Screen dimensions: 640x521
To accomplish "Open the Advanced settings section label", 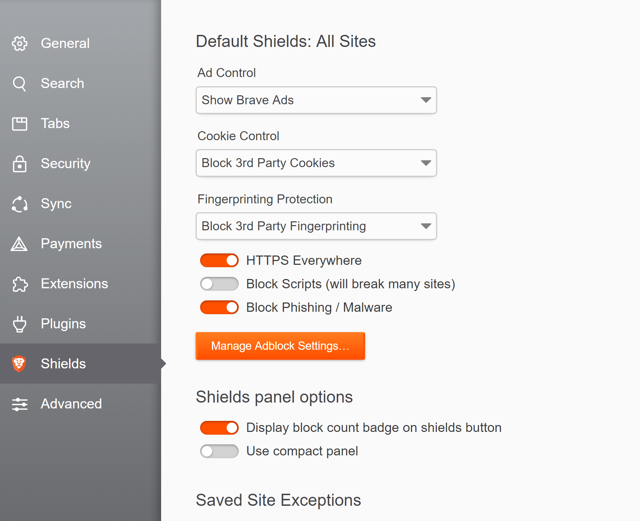I will tap(71, 404).
